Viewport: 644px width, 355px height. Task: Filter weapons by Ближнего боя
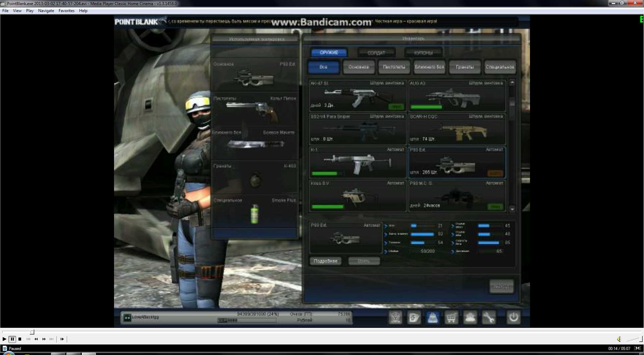[429, 67]
